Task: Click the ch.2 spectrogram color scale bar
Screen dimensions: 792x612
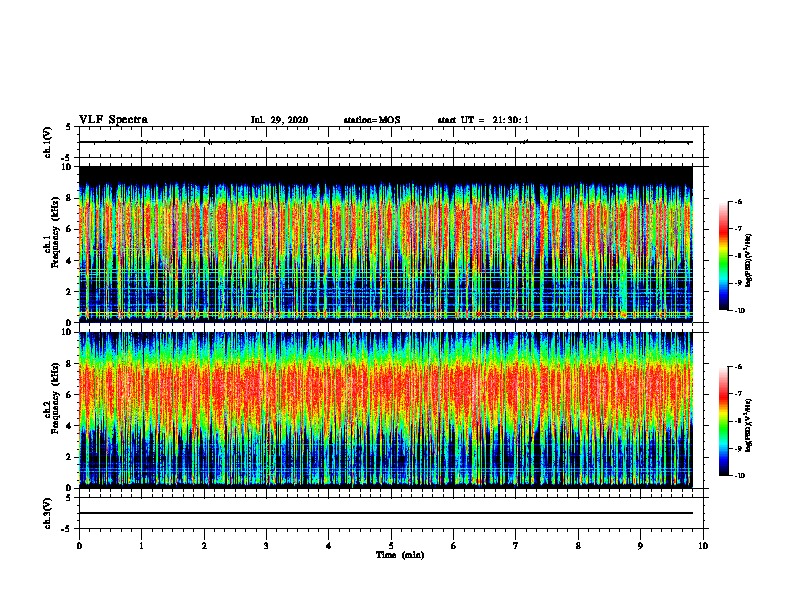Action: (x=723, y=421)
